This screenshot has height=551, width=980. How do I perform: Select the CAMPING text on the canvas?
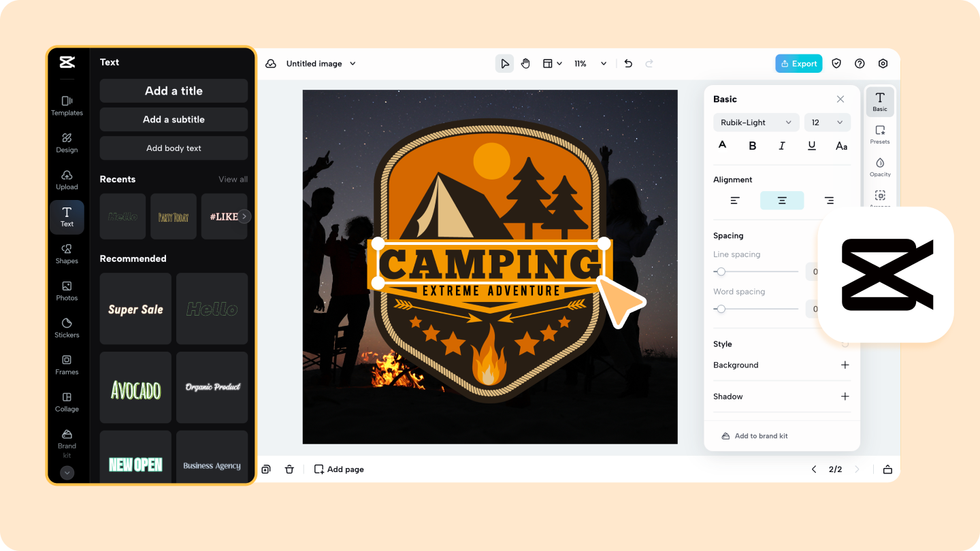click(x=490, y=264)
